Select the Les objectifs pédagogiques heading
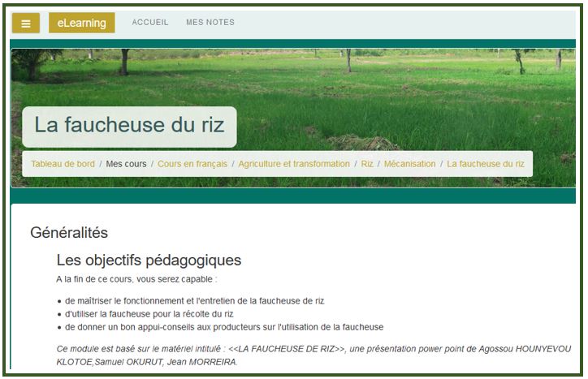 [149, 261]
